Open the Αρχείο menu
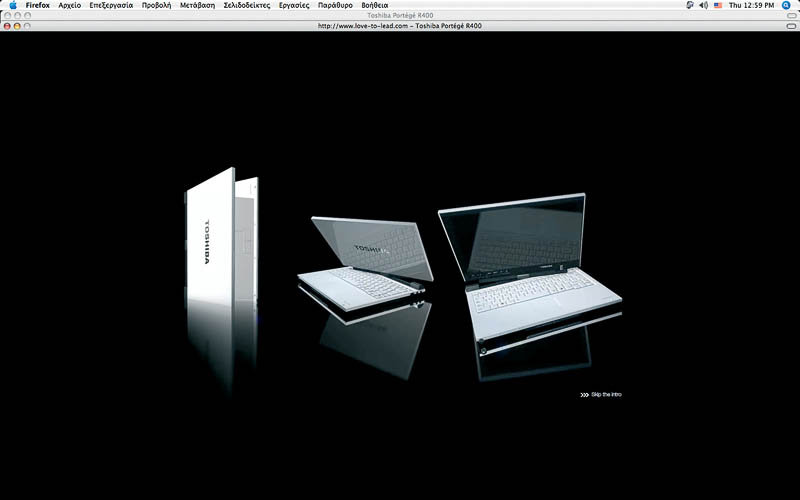 [69, 5]
